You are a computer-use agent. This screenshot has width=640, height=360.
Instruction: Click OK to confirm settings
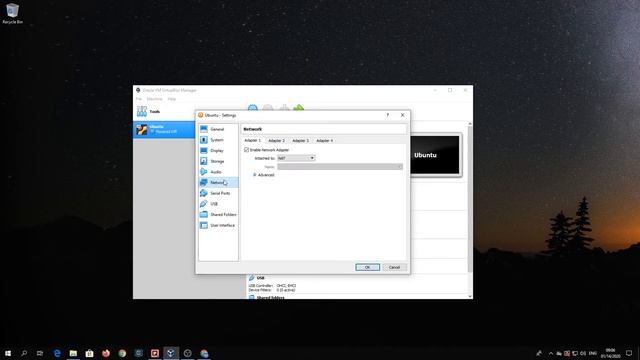click(x=367, y=267)
